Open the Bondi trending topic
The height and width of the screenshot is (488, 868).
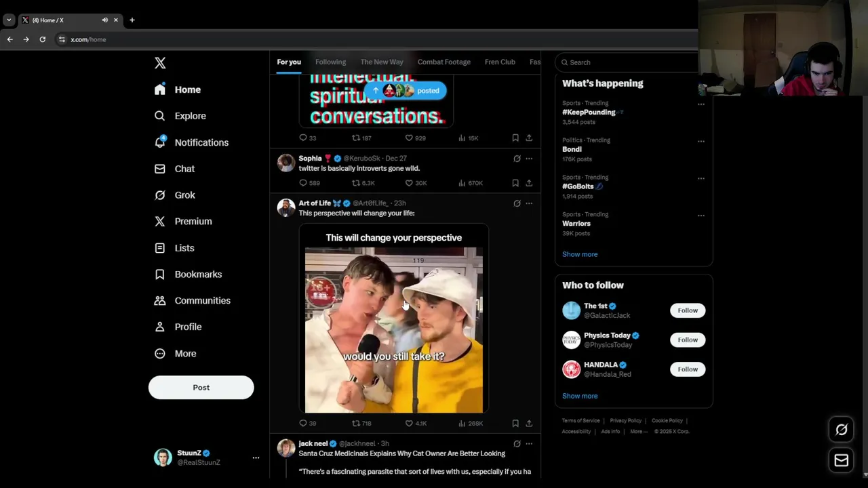coord(572,149)
